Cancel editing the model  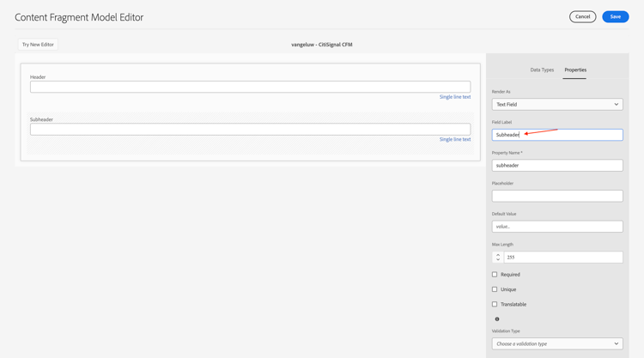click(582, 17)
